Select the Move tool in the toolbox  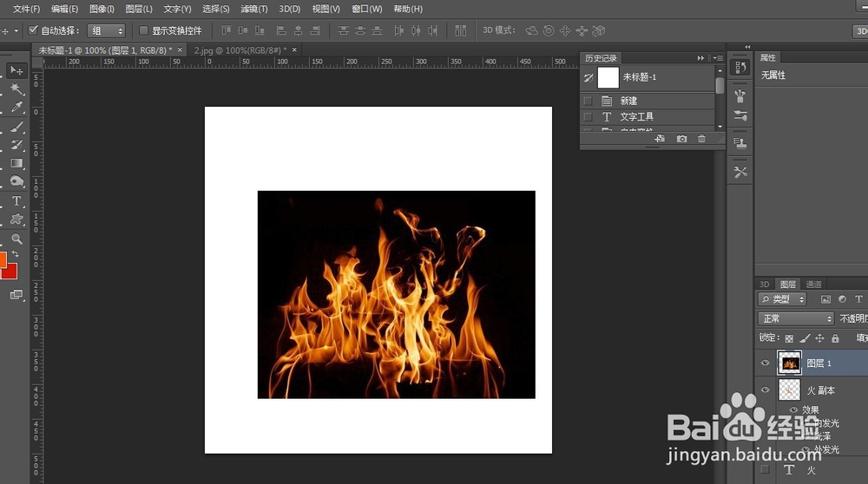tap(16, 71)
